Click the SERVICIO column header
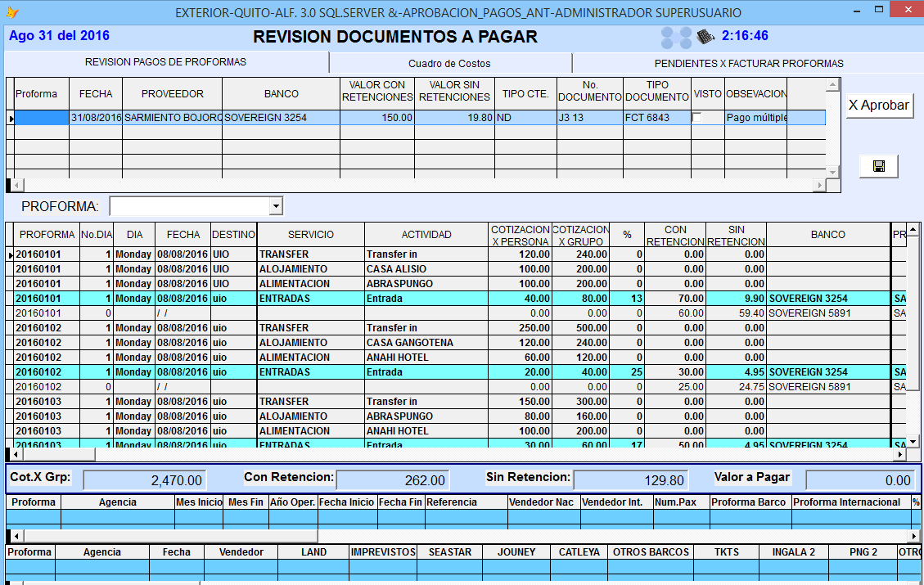The width and height of the screenshot is (924, 585). pyautogui.click(x=310, y=235)
